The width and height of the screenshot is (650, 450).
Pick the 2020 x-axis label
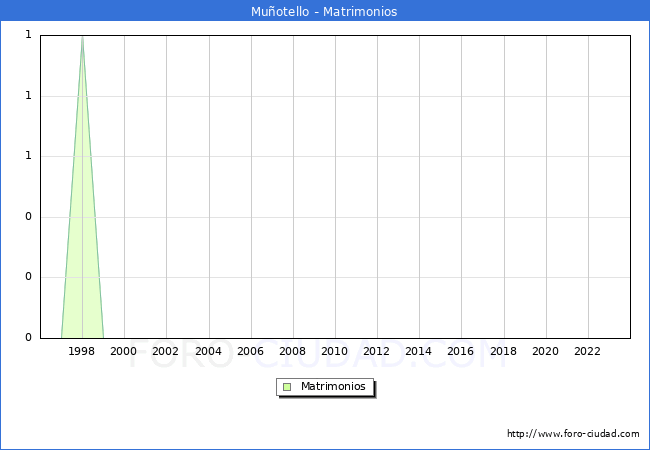pos(545,352)
